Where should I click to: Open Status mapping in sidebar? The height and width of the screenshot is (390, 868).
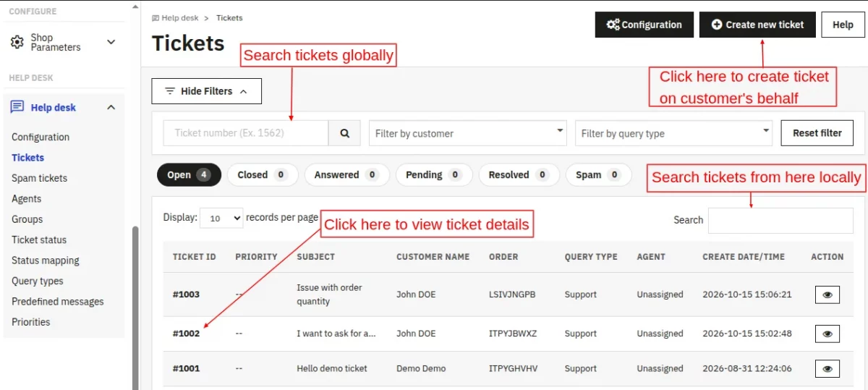coord(46,260)
